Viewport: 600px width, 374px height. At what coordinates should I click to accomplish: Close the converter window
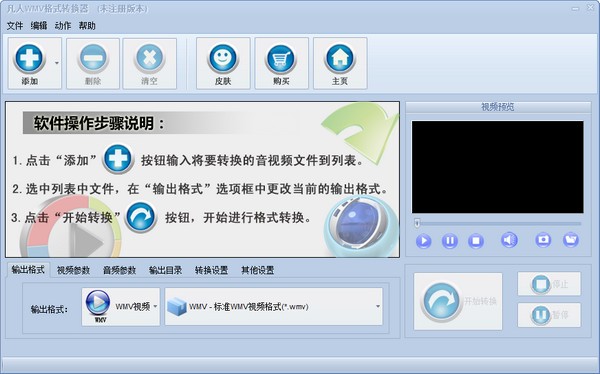pos(590,8)
